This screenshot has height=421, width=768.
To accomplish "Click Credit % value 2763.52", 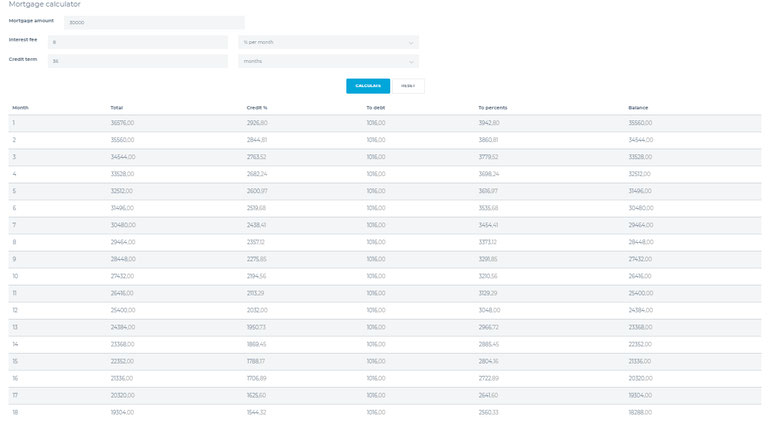I will [x=256, y=157].
